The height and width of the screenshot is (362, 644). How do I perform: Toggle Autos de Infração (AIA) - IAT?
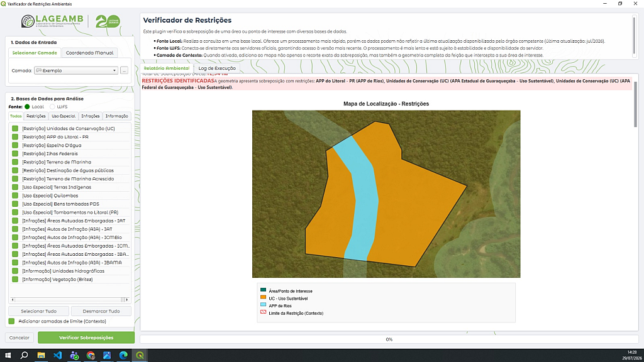point(15,229)
